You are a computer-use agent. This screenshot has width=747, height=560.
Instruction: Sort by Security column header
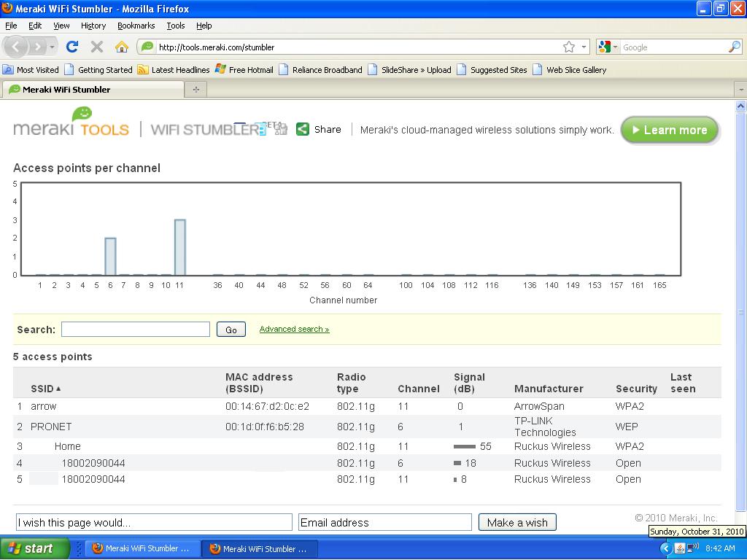coord(636,389)
